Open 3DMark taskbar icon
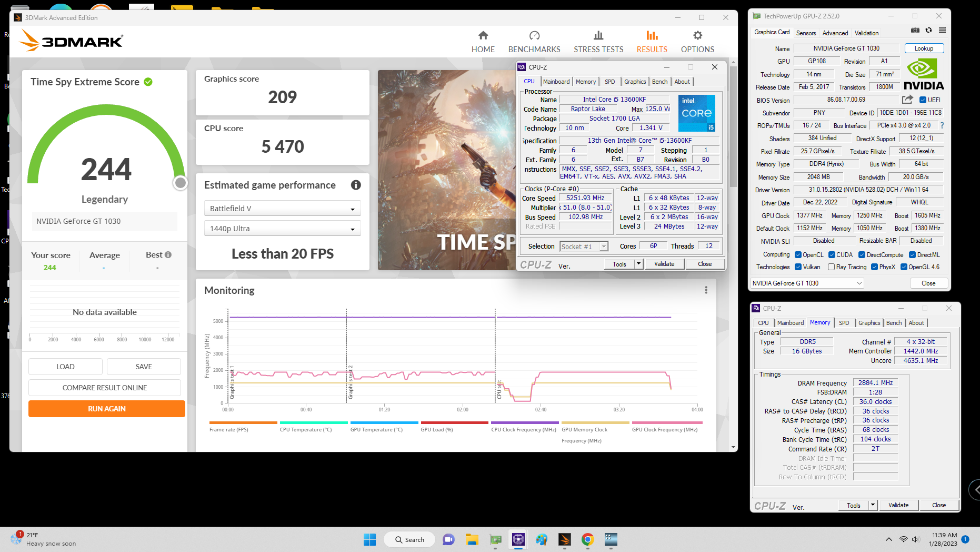The width and height of the screenshot is (980, 552). click(x=564, y=539)
